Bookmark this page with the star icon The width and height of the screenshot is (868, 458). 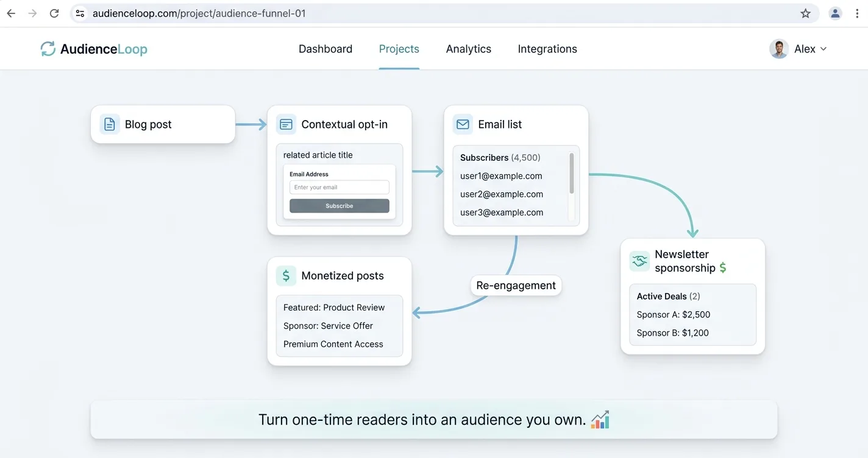point(805,13)
